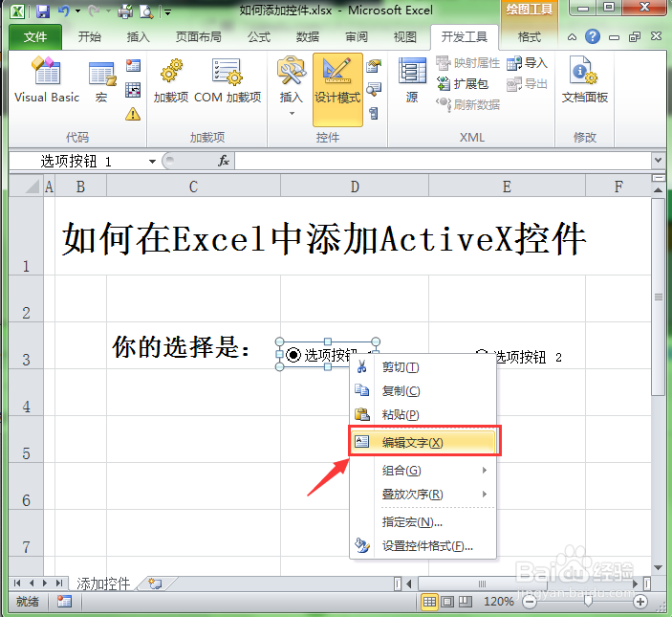Viewport: 672px width, 617px height.
Task: Switch to the 插入 ribbon tab
Action: [138, 37]
